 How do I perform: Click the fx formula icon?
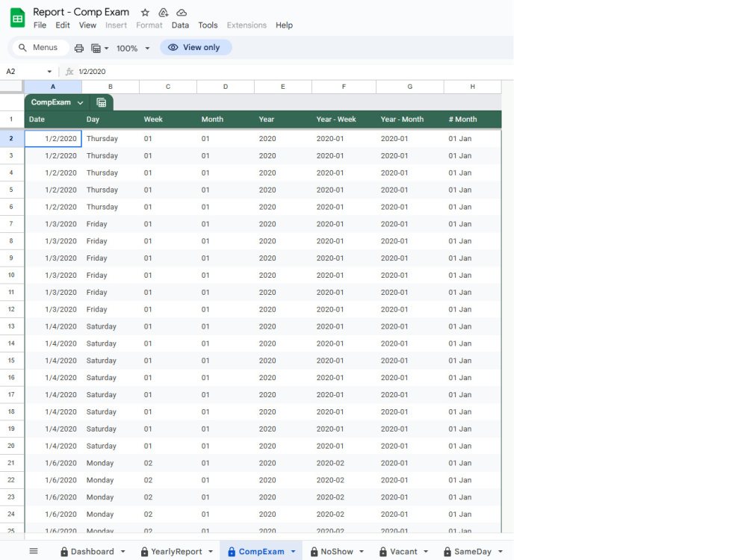tap(69, 72)
